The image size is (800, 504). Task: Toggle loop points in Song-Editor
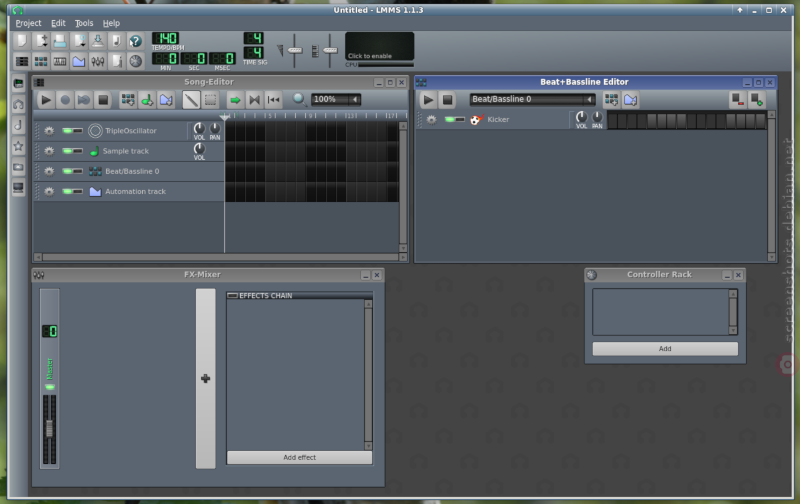coord(254,100)
